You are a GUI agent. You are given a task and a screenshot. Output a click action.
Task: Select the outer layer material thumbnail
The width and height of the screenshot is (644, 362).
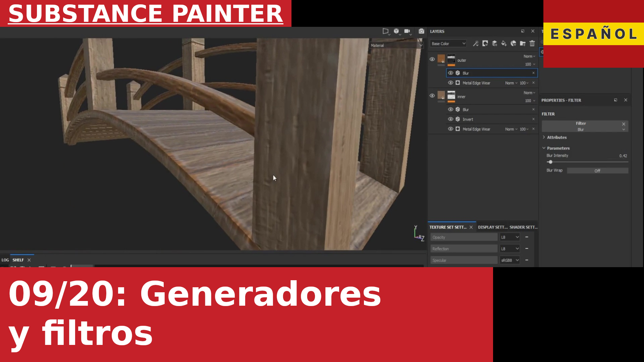point(441,59)
